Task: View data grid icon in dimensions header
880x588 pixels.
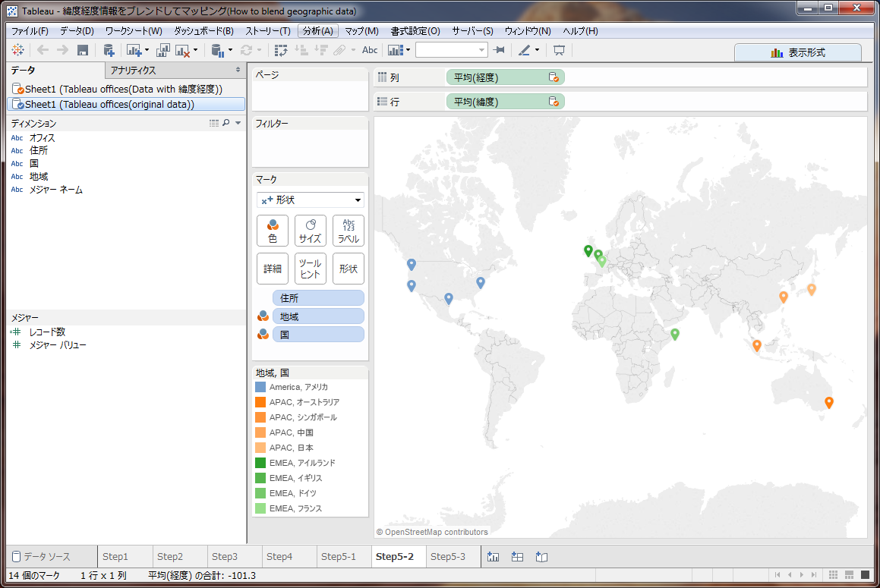Action: click(x=214, y=123)
